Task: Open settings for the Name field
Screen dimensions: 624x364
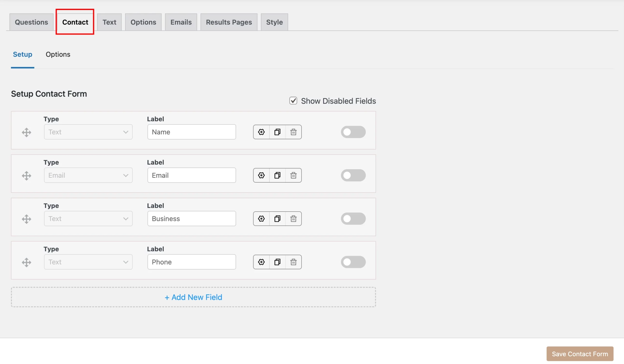Action: coord(261,132)
